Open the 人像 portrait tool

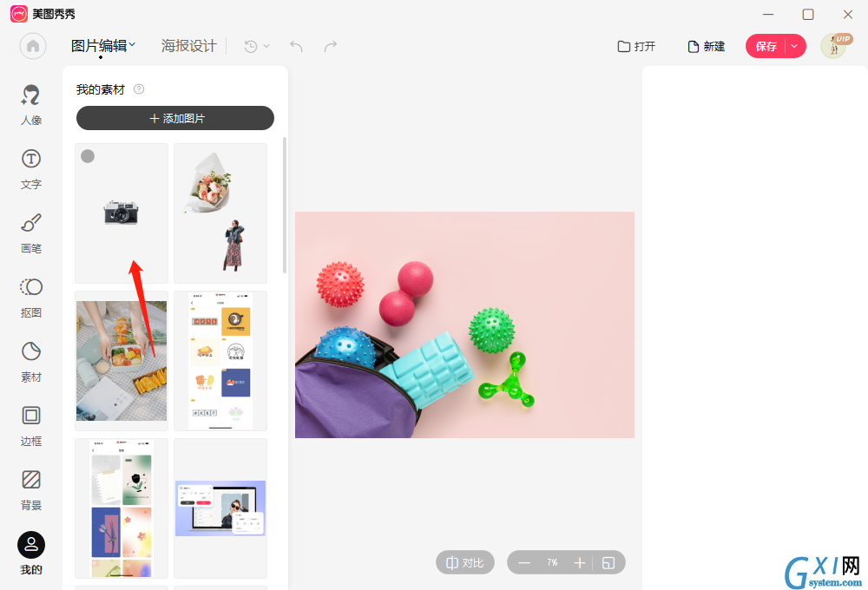[x=31, y=105]
